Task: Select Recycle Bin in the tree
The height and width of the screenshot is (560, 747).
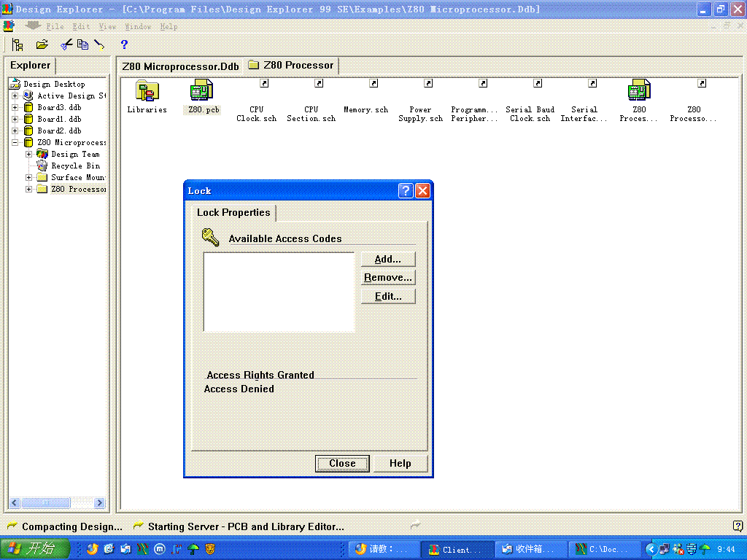Action: [x=75, y=166]
